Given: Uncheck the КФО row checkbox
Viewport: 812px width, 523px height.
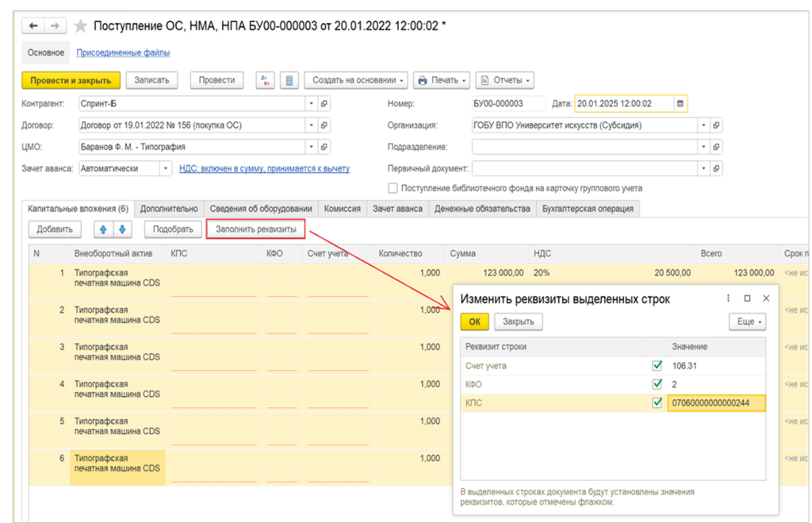Looking at the screenshot, I should click(657, 384).
